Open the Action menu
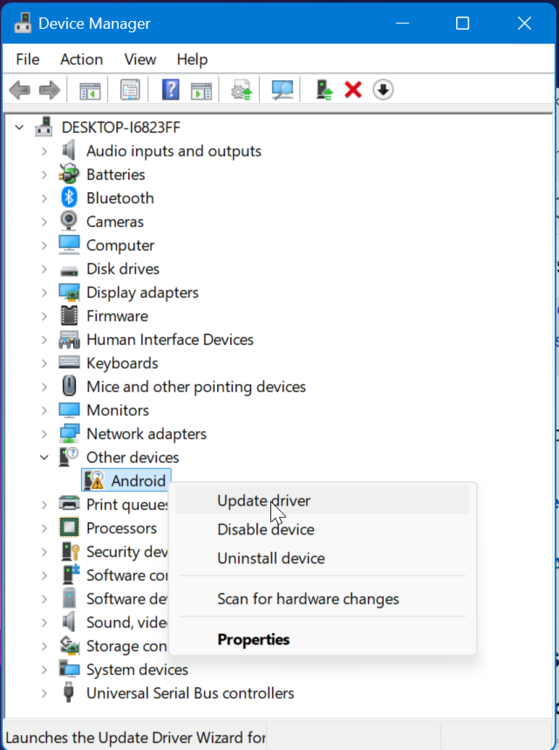Screen dimensions: 559x750 pyautogui.click(x=81, y=59)
